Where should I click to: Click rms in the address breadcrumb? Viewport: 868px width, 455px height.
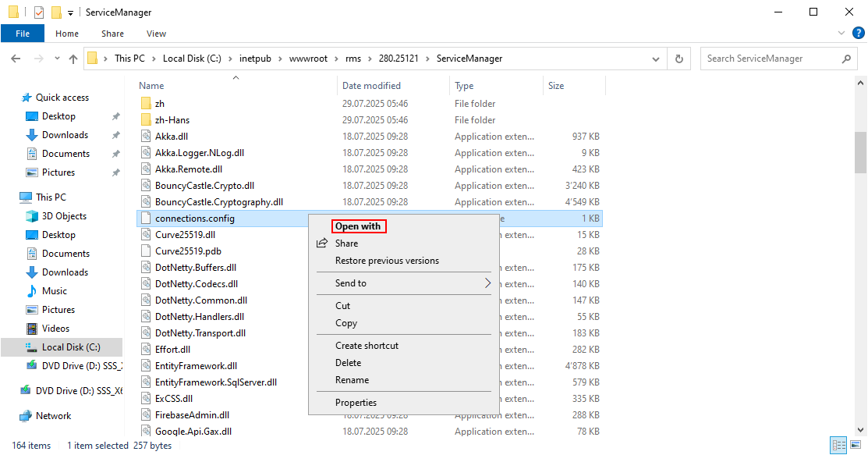(x=353, y=59)
